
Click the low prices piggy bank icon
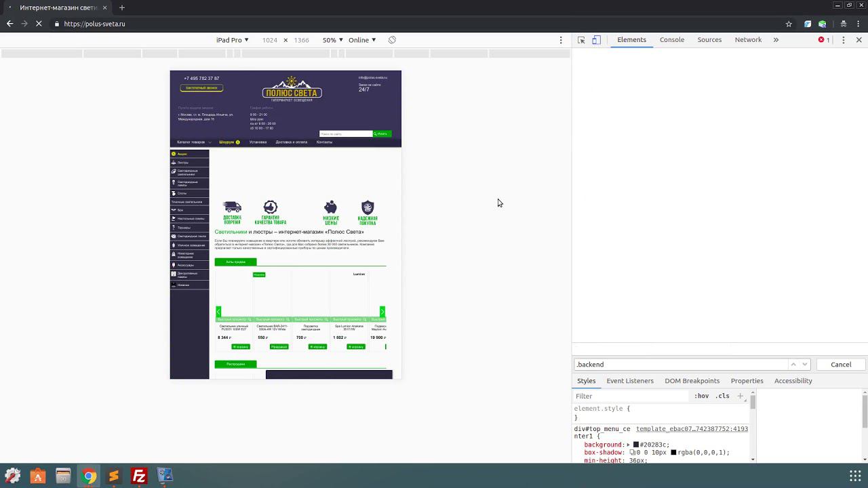tap(330, 207)
